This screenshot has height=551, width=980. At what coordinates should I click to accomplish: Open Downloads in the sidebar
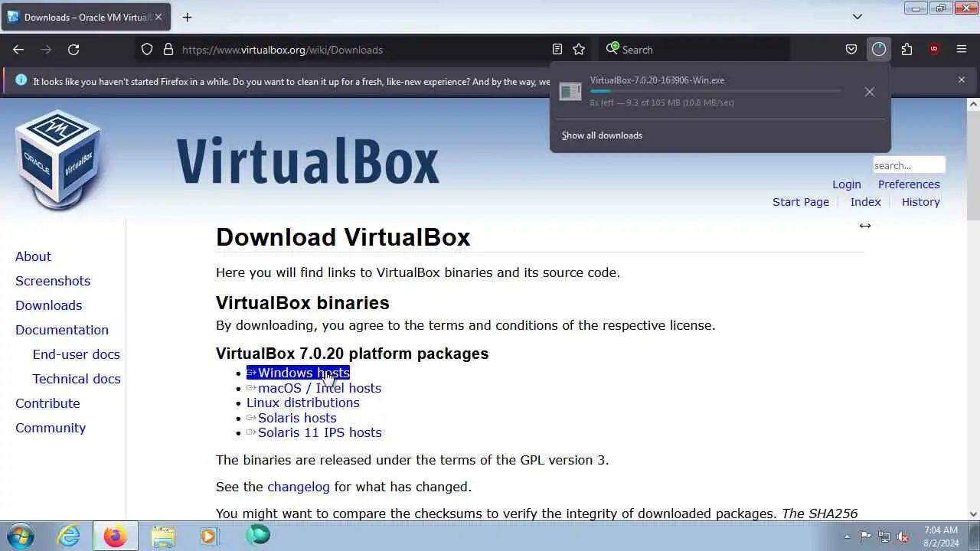coord(48,305)
